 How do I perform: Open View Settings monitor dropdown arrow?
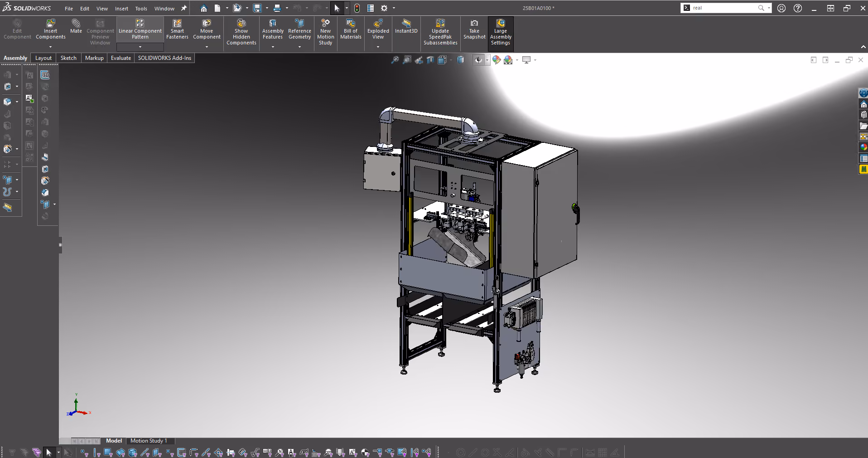[535, 60]
